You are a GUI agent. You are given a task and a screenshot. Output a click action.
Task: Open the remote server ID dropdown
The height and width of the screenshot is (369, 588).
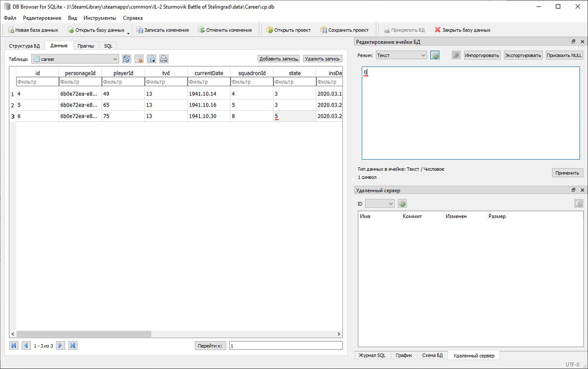click(x=380, y=203)
